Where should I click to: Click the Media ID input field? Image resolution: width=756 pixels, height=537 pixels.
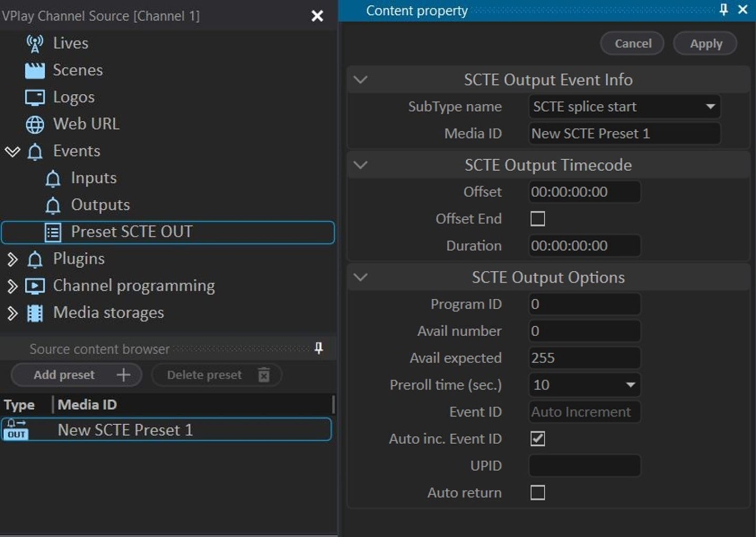coord(624,133)
